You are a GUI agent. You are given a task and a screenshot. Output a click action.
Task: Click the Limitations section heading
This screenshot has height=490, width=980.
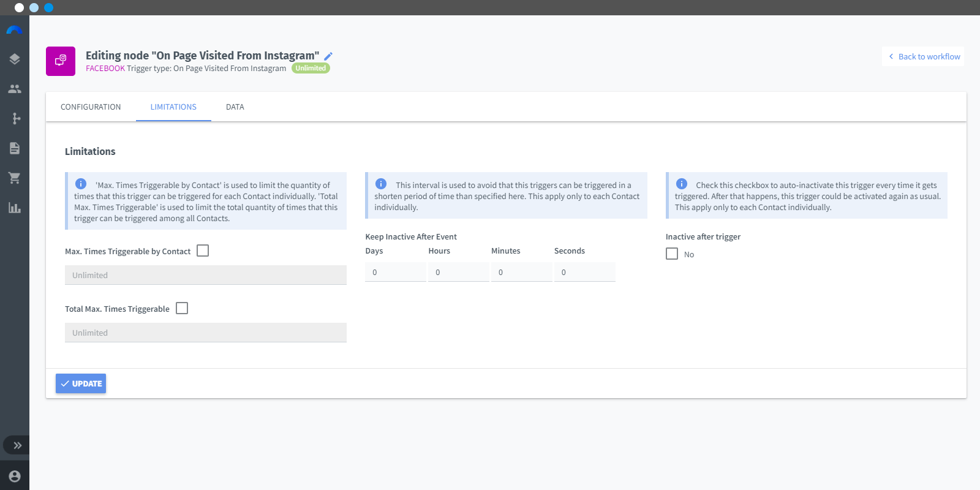point(90,151)
